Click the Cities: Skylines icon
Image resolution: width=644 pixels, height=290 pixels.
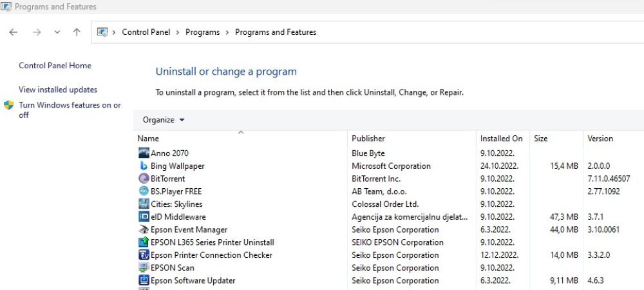[x=144, y=204]
